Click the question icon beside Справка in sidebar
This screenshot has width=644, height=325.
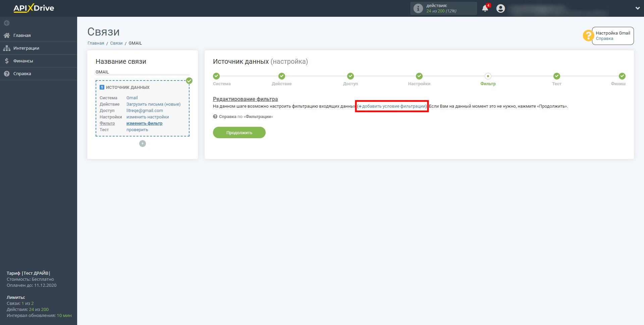[x=7, y=73]
